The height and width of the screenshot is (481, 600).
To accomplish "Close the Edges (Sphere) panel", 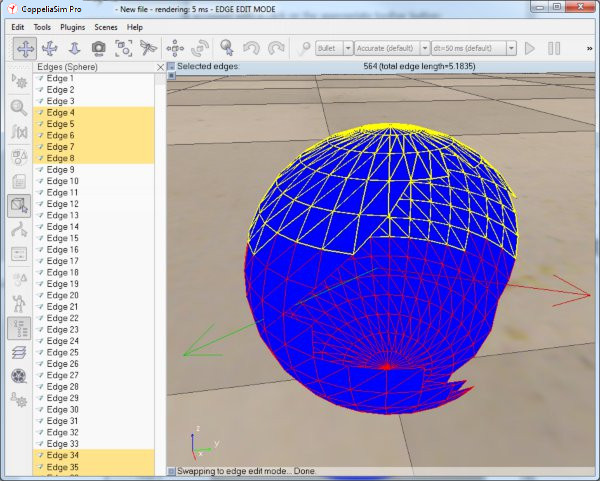I will coord(160,67).
